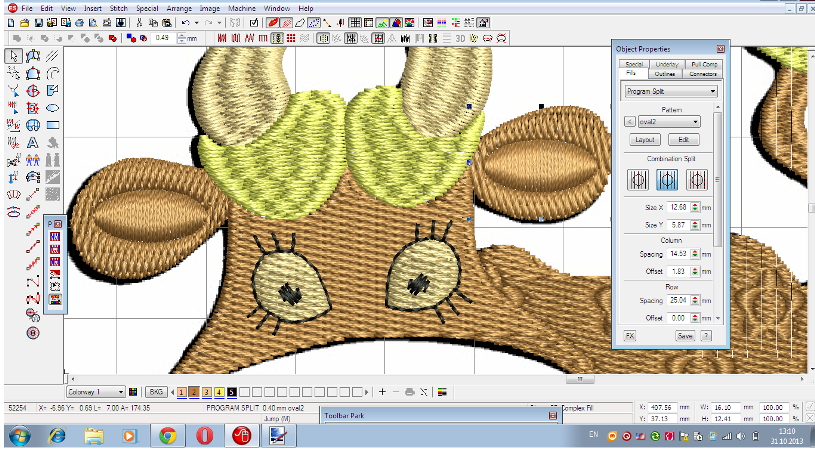Toggle the 3D TrueView icon
815x458 pixels.
click(x=461, y=38)
